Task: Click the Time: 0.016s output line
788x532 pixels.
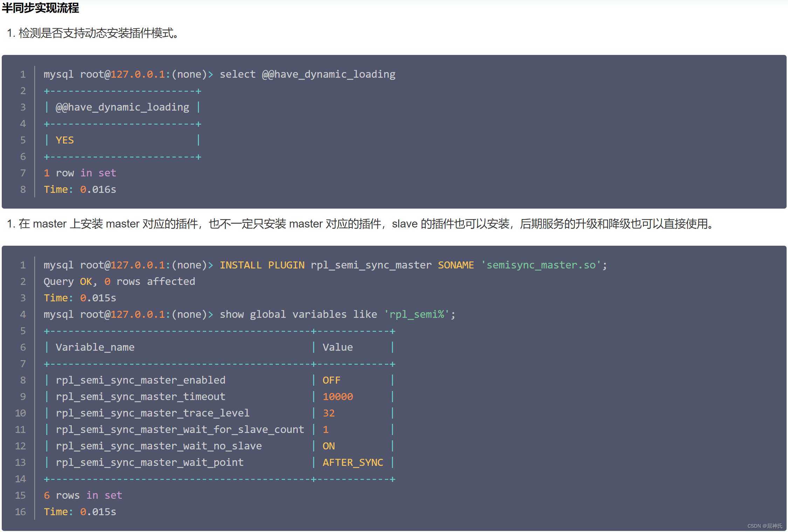Action: pos(80,189)
